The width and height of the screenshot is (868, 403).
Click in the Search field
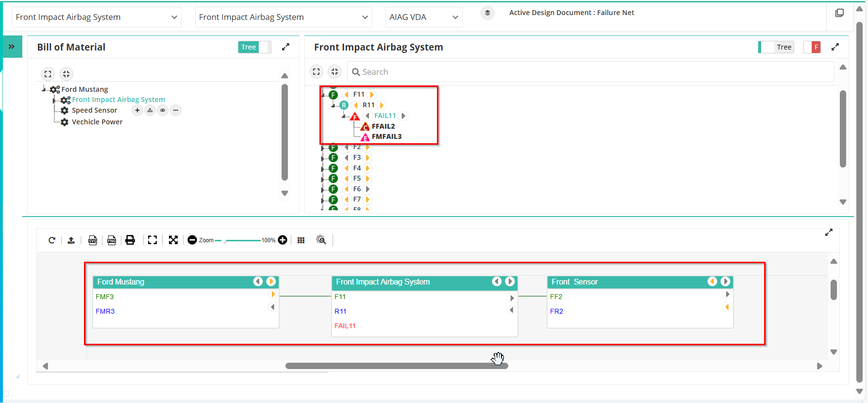tap(590, 72)
